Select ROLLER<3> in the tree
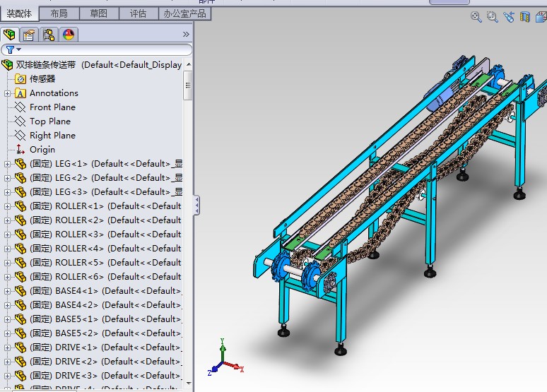547x392 pixels. point(105,234)
